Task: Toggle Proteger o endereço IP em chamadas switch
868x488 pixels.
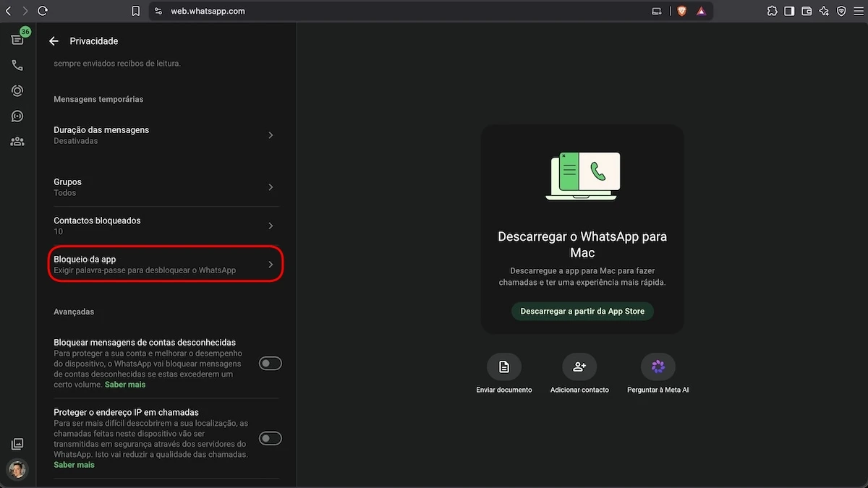Action: click(x=271, y=438)
